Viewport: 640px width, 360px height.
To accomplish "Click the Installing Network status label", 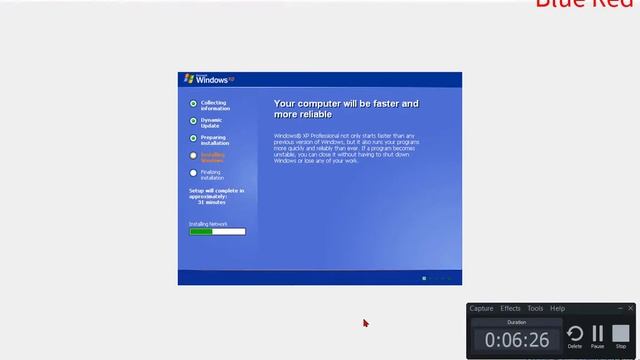I will click(208, 224).
